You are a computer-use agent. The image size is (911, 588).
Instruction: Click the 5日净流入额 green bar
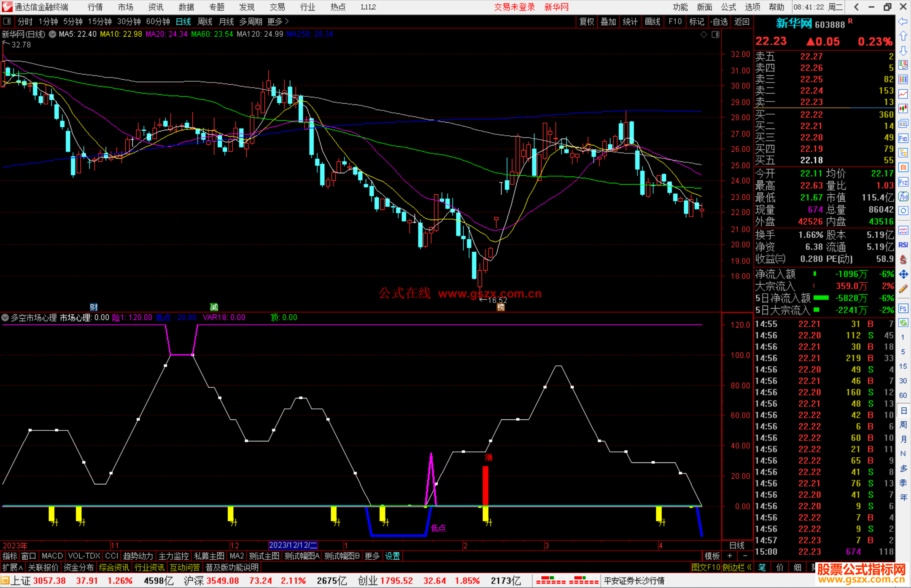(x=821, y=298)
